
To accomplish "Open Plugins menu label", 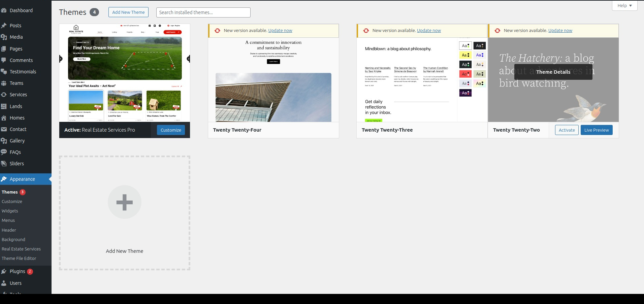I will [x=18, y=271].
